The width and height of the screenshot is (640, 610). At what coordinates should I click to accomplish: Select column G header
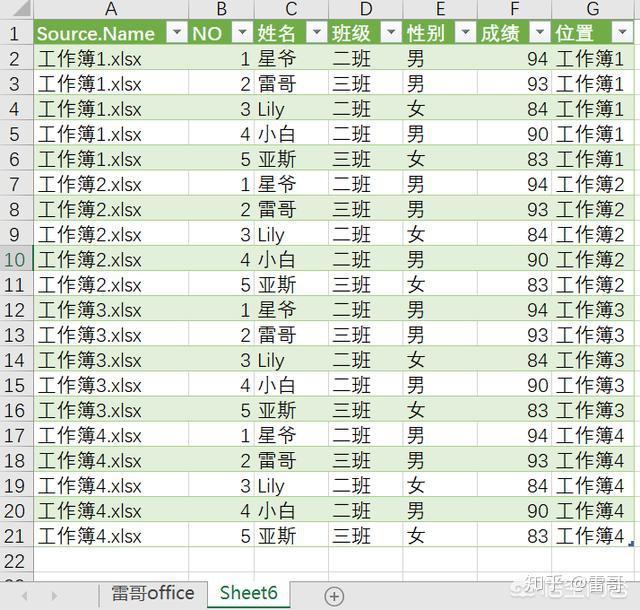tap(593, 9)
